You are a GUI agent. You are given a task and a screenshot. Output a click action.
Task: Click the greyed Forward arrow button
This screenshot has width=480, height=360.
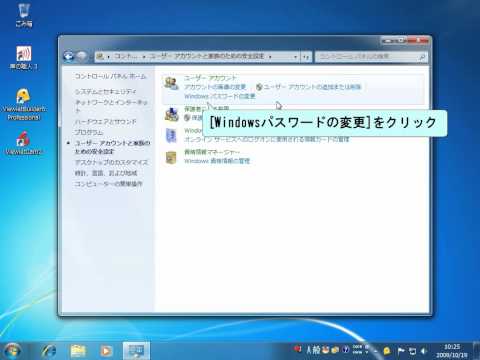pos(82,57)
